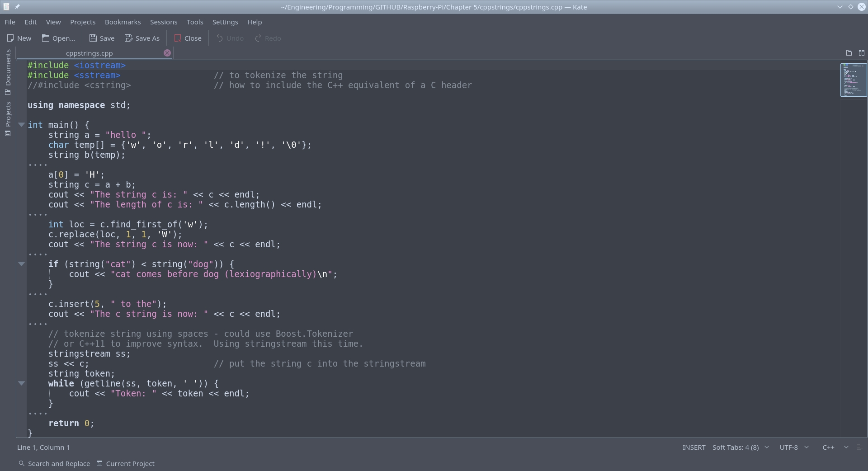Save the file using the Save icon
868x471 pixels.
(x=93, y=38)
